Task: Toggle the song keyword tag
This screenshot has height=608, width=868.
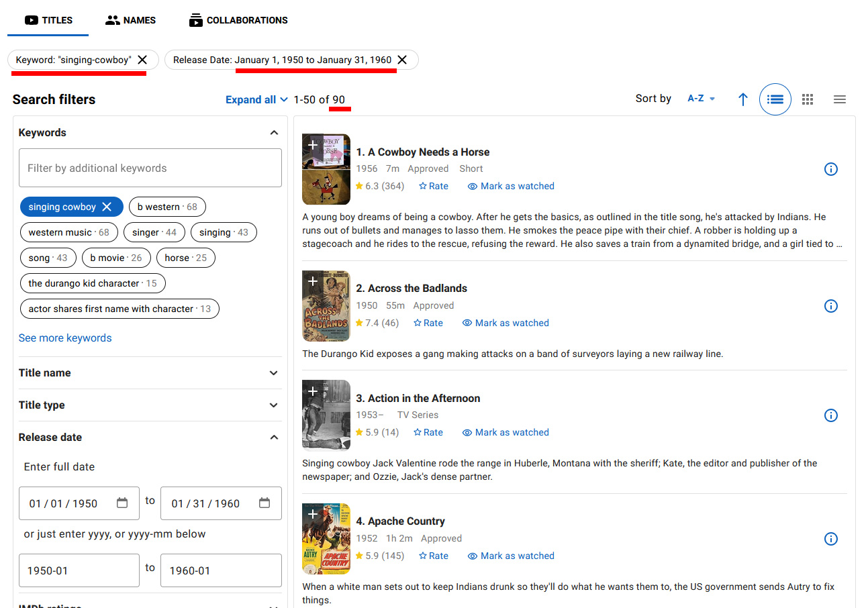Action: pyautogui.click(x=48, y=258)
